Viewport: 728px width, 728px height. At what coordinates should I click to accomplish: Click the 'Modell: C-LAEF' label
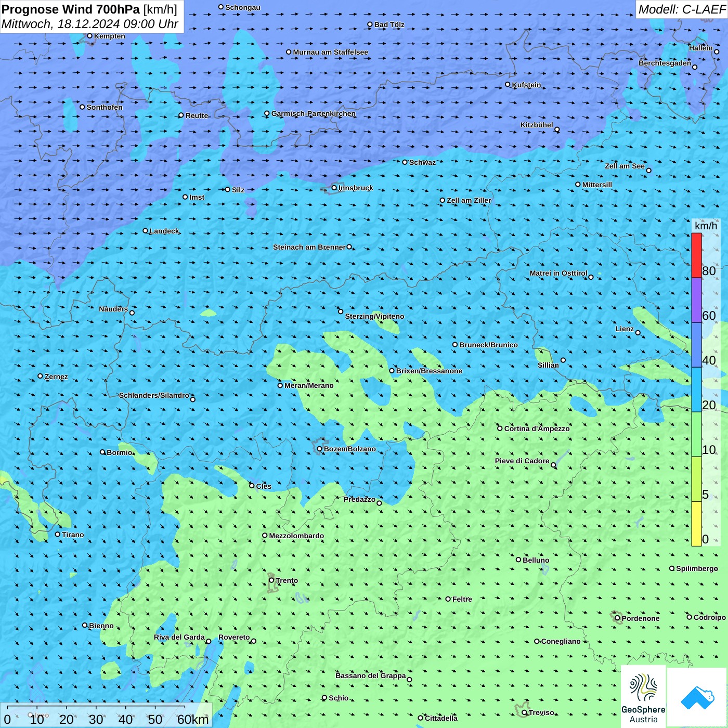(682, 9)
